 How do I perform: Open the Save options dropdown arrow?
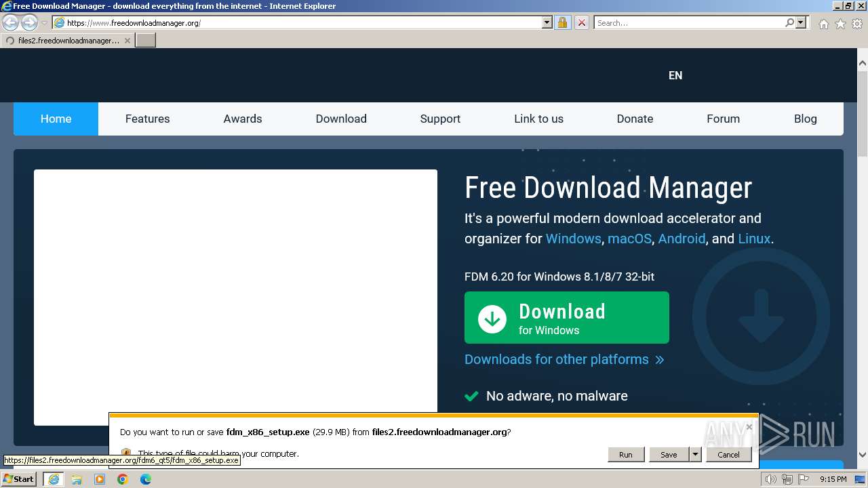695,455
